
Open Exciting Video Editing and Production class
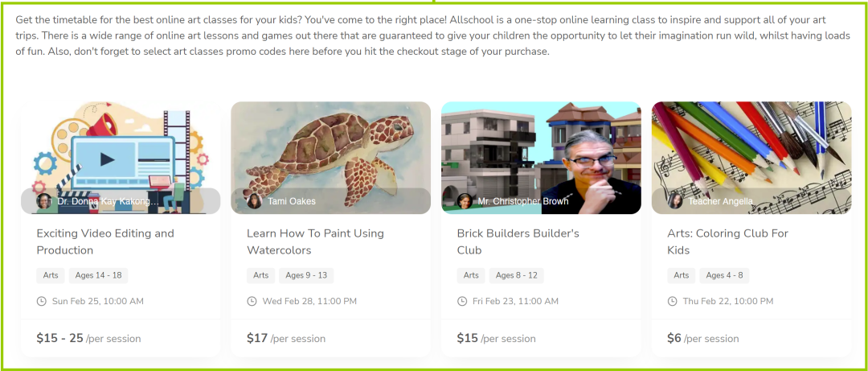(105, 241)
